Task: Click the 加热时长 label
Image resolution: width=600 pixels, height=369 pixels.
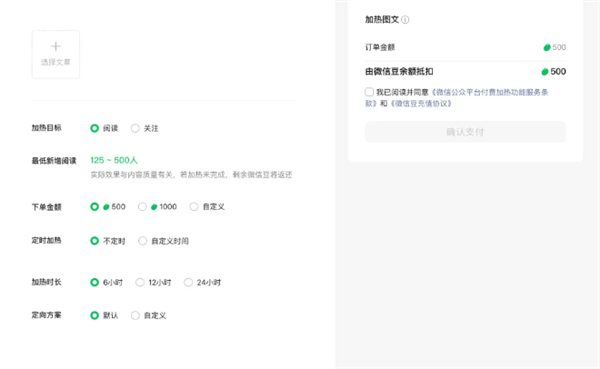Action: 46,282
